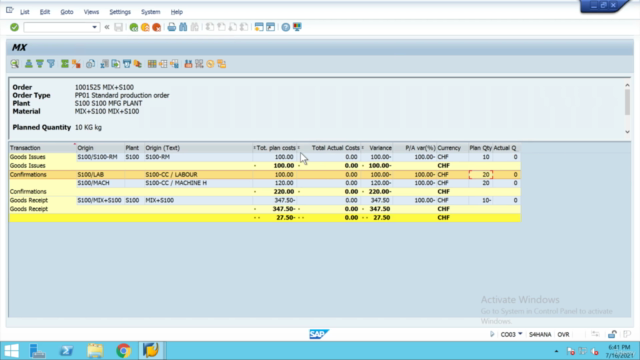The width and height of the screenshot is (640, 360).
Task: Open Google Chrome from the taskbar
Action: (x=123, y=351)
